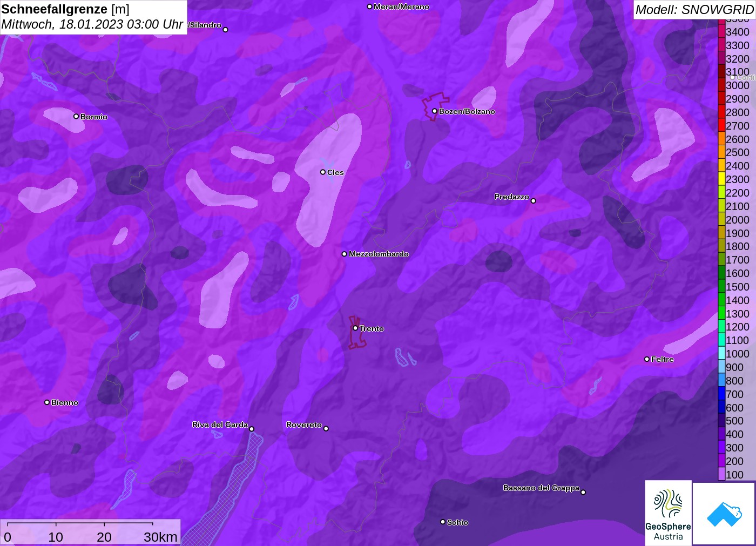Click the 'Meran/Merano' label text

point(401,6)
